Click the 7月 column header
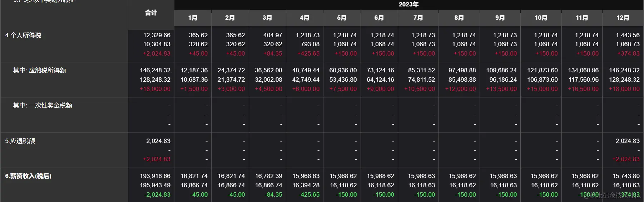This screenshot has height=202, width=644. (x=418, y=18)
